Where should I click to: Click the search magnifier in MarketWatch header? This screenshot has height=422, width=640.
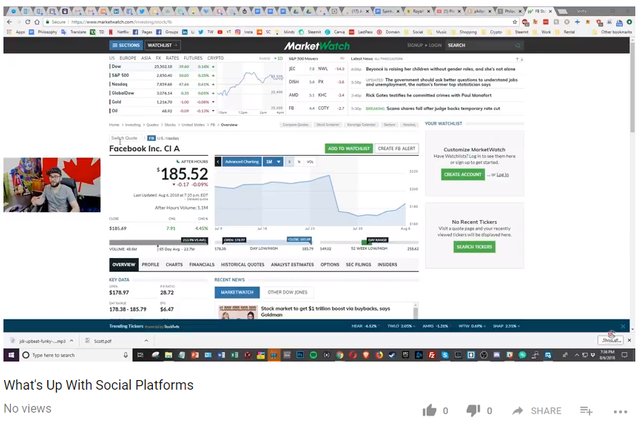[x=518, y=45]
